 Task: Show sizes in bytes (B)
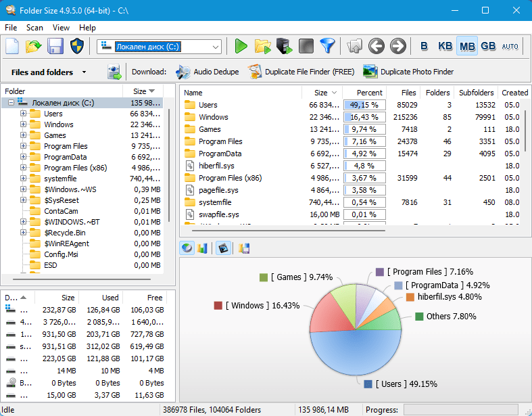coord(424,46)
